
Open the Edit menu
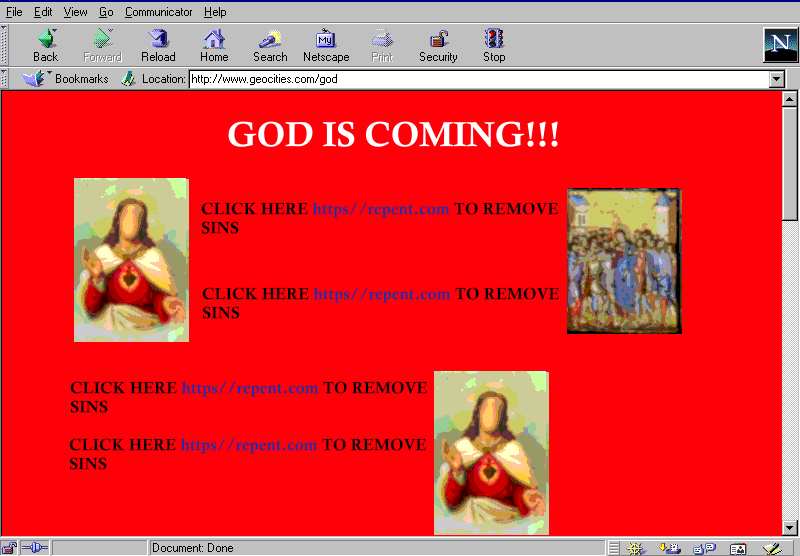coord(43,12)
